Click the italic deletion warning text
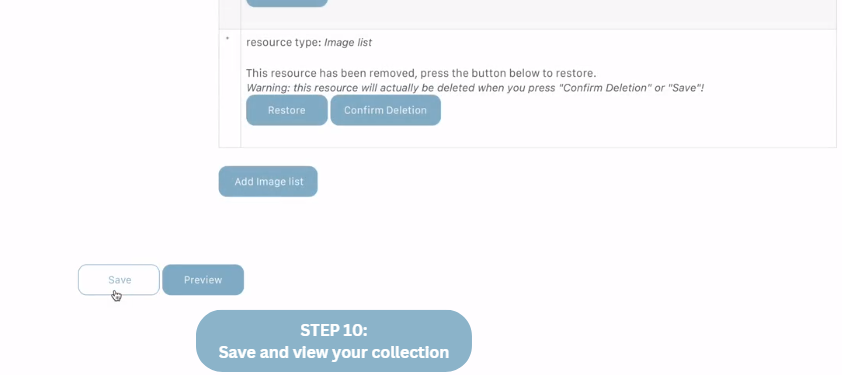The image size is (842, 375). pos(475,88)
